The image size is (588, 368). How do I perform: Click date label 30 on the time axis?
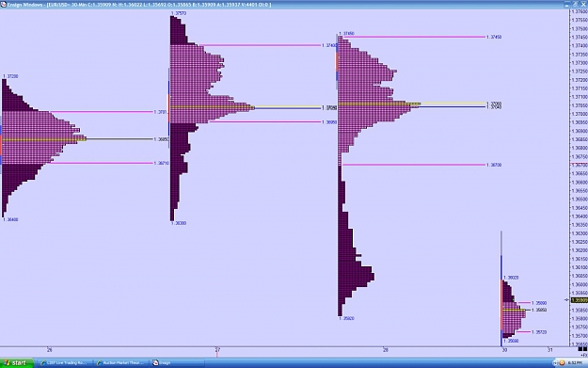coord(504,349)
